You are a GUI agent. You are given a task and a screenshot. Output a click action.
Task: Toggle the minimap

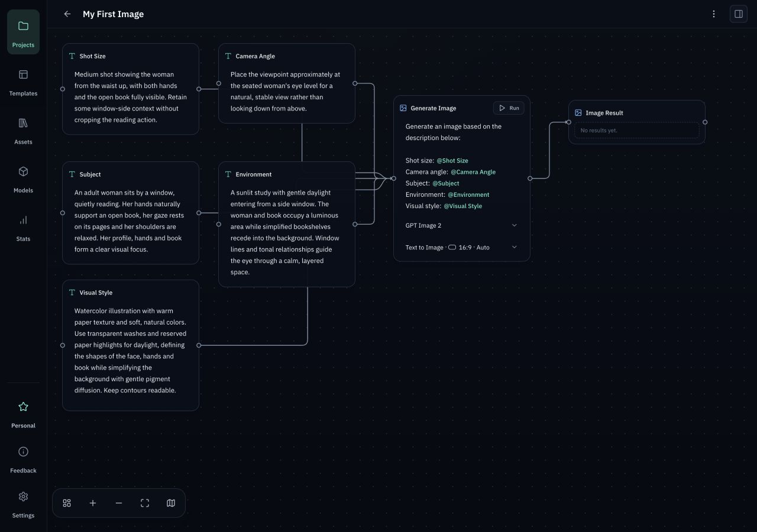coord(171,503)
